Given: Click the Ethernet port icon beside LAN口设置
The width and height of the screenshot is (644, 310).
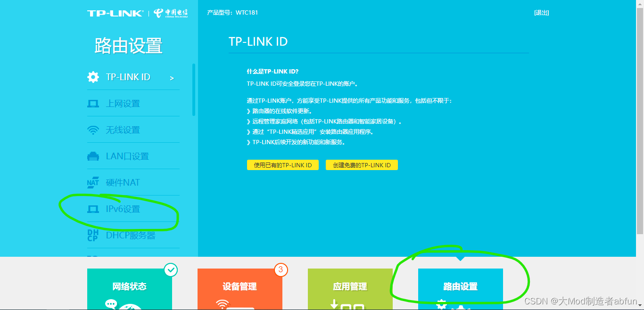Looking at the screenshot, I should pyautogui.click(x=93, y=156).
